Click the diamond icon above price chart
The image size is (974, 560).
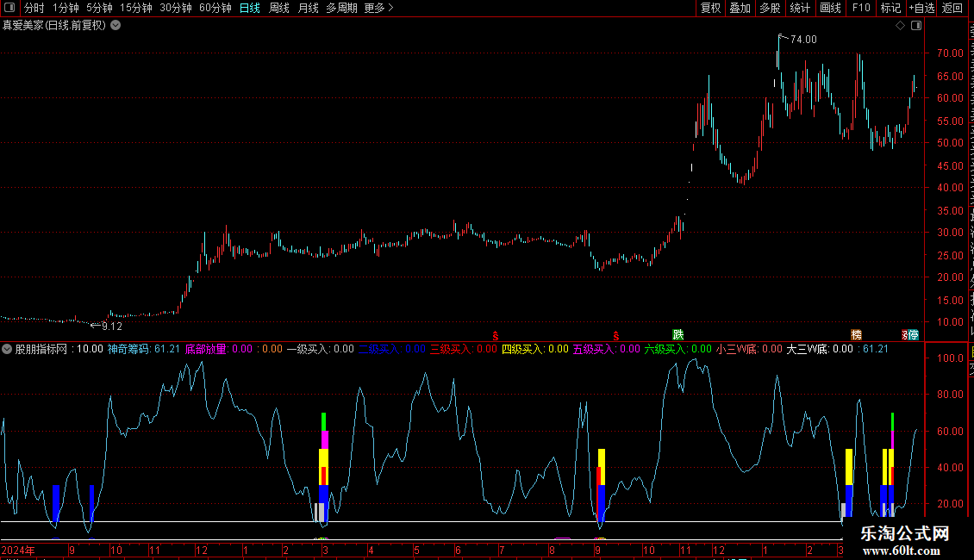pos(900,26)
